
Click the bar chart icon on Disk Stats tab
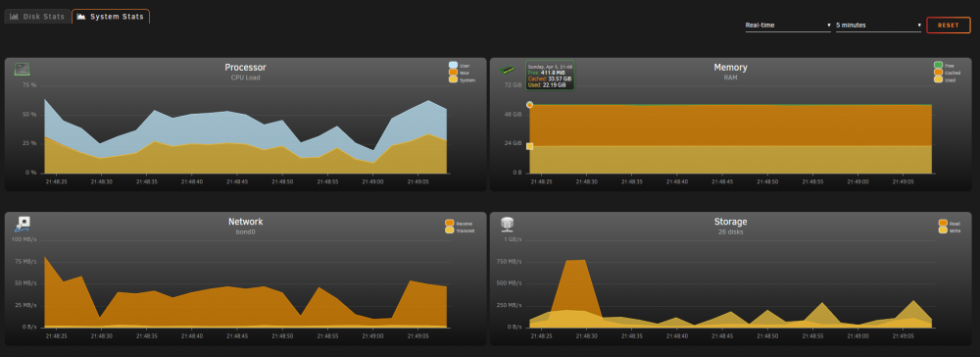(15, 17)
